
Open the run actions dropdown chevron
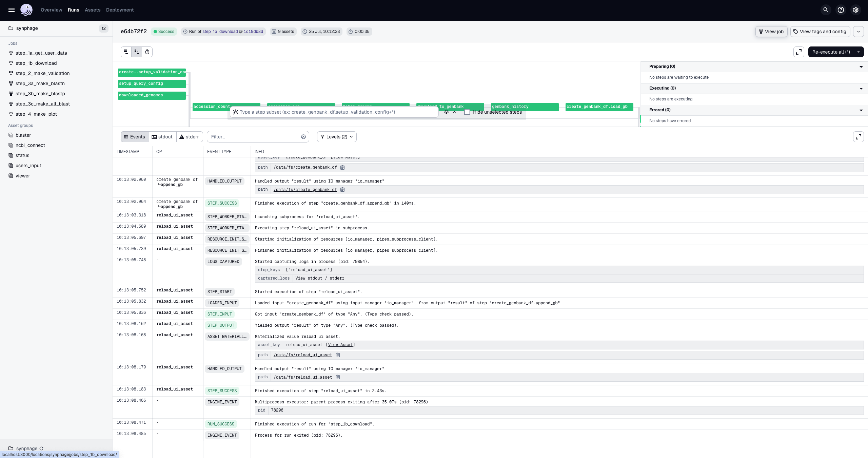point(859,32)
